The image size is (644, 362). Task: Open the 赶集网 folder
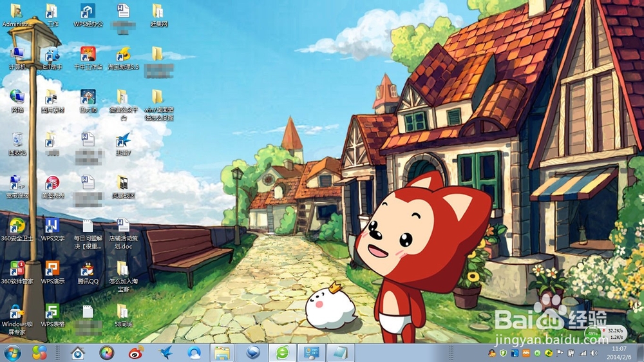tap(158, 15)
